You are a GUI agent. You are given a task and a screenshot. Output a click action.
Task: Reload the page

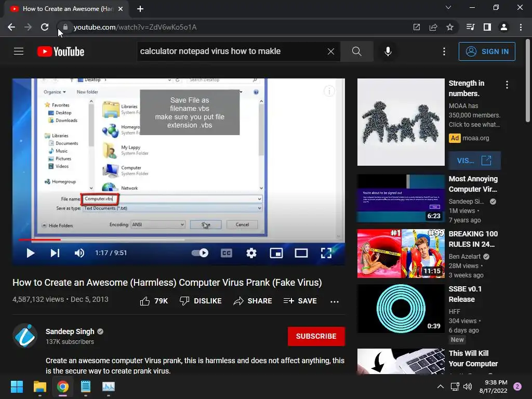45,27
